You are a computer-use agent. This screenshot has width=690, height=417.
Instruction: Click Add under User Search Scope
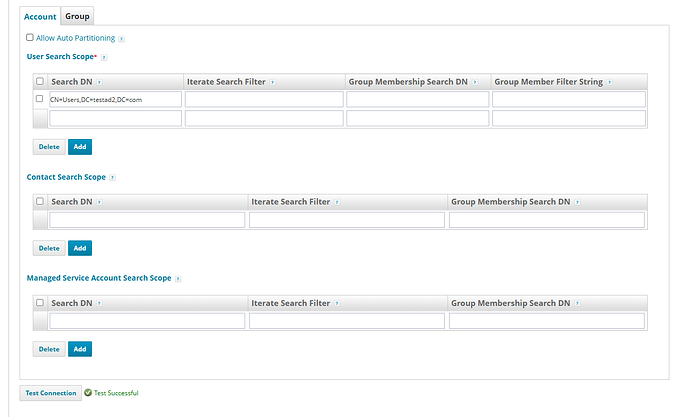80,147
